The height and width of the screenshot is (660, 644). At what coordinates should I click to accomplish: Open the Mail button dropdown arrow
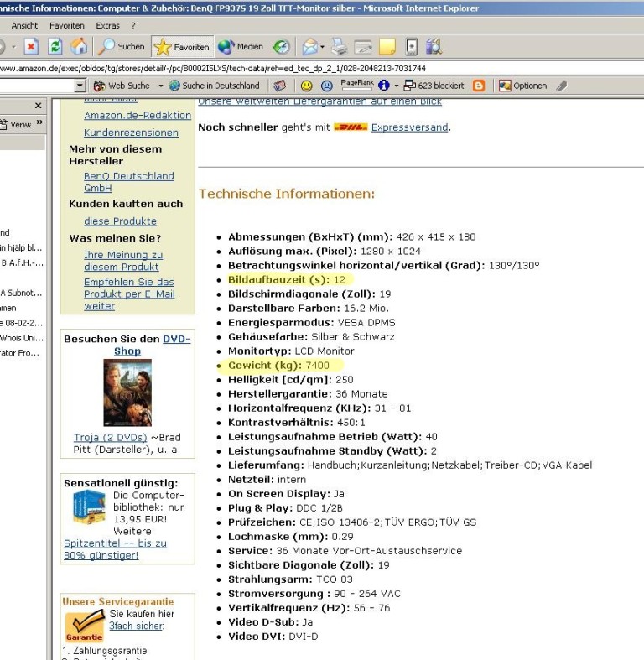[323, 47]
